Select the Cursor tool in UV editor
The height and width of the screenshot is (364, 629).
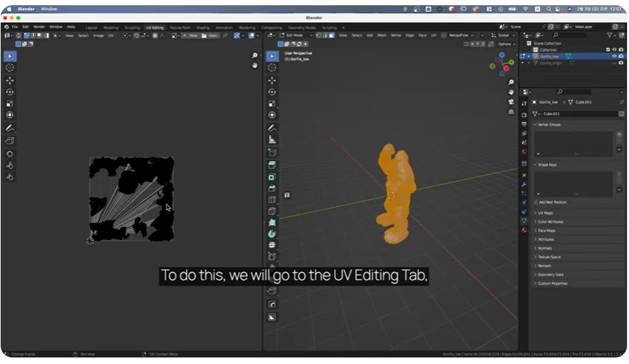(x=10, y=68)
